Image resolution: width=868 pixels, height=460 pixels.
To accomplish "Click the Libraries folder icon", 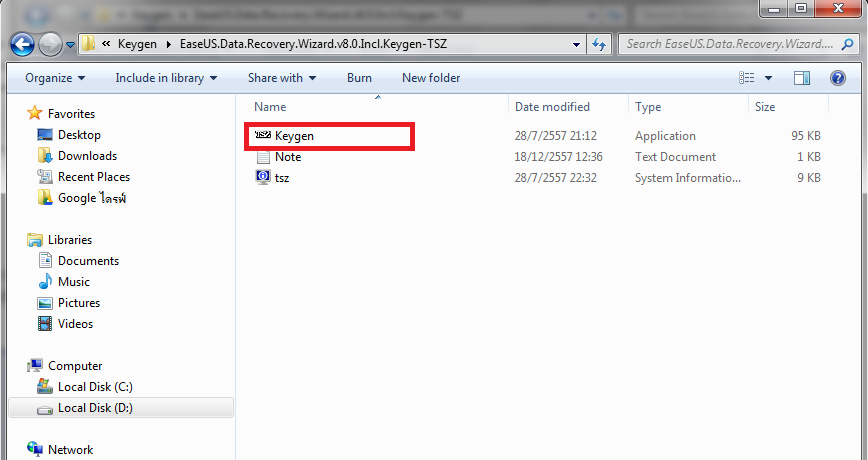I will (35, 240).
